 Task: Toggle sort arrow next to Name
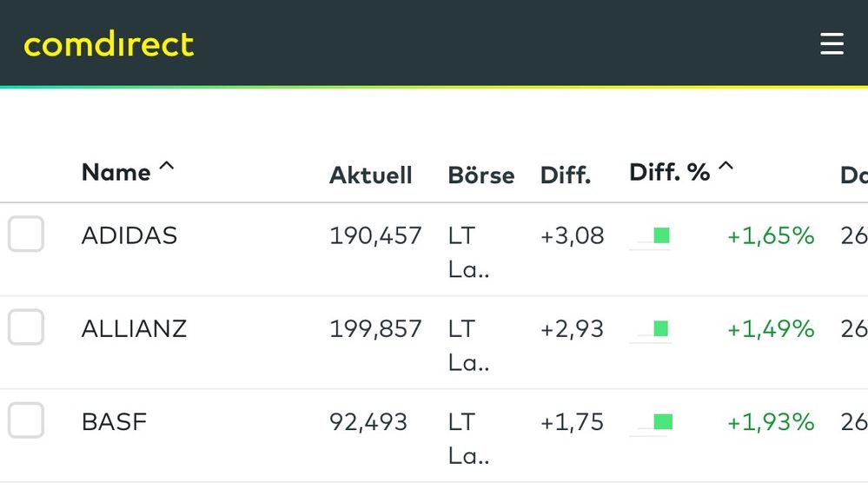pyautogui.click(x=166, y=167)
